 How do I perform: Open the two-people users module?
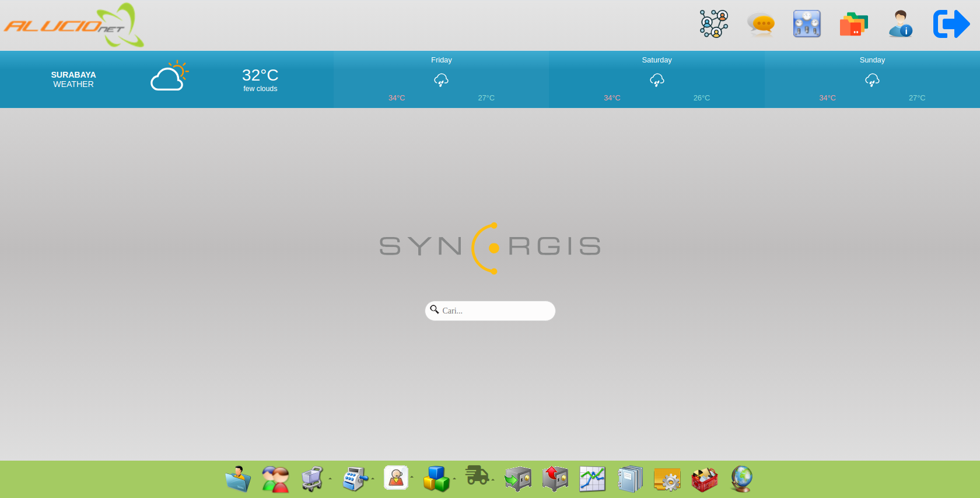pyautogui.click(x=275, y=479)
